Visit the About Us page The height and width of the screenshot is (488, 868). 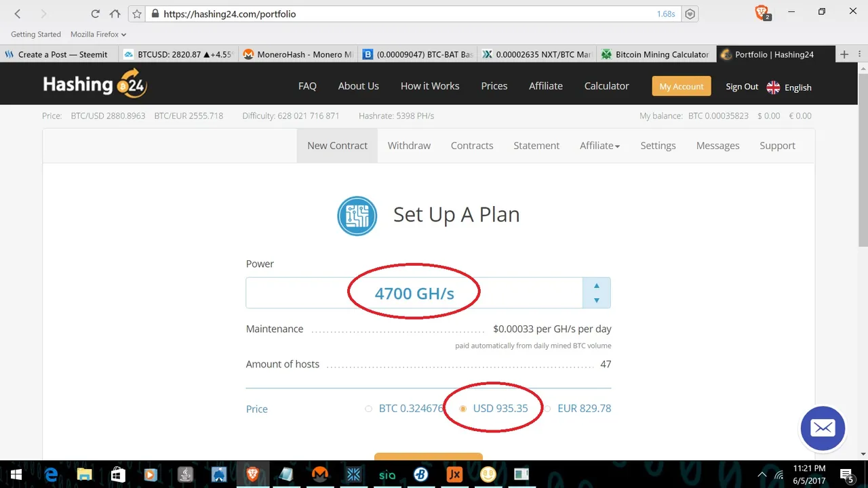(358, 86)
